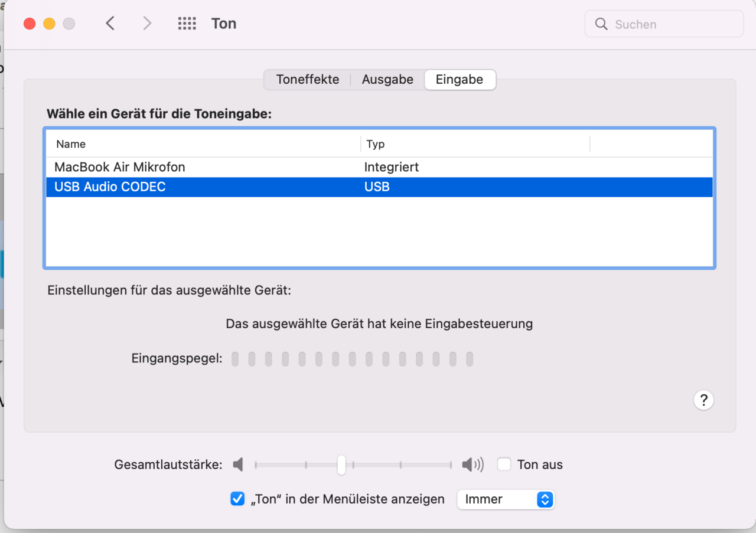Screen dimensions: 756x533
Task: Switch to the Toneffekte tab
Action: 308,80
